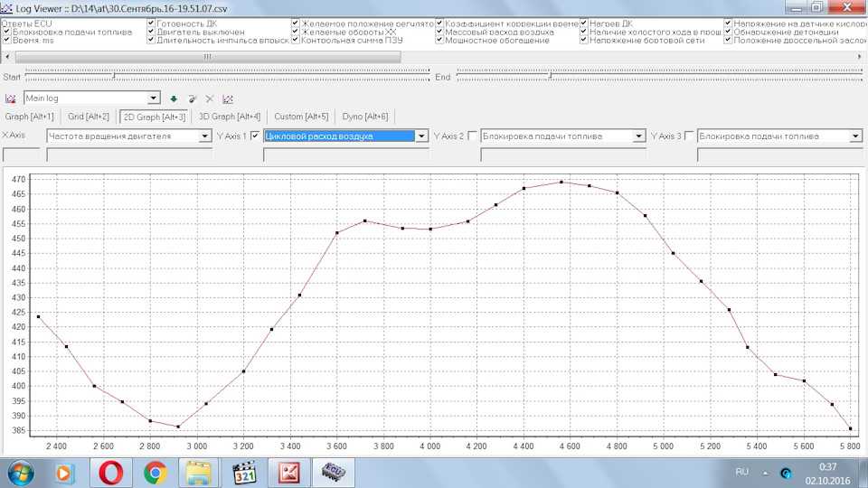Click the chart icon left of Main log
The image size is (868, 488).
tap(11, 99)
